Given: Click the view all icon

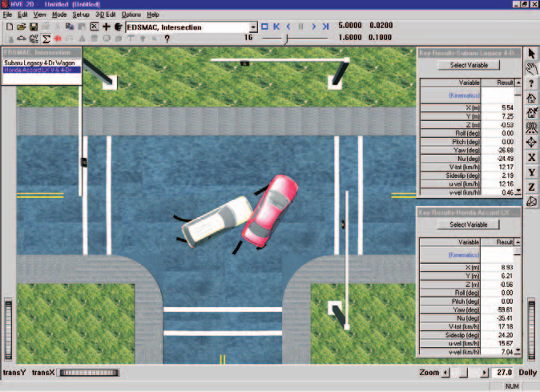Looking at the screenshot, I should pyautogui.click(x=531, y=127).
